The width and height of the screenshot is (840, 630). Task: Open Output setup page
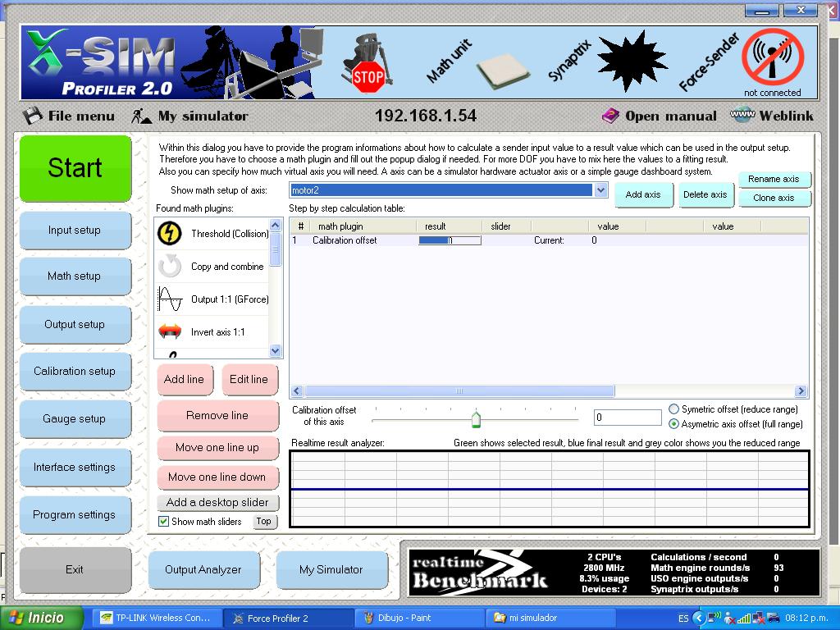tap(75, 325)
